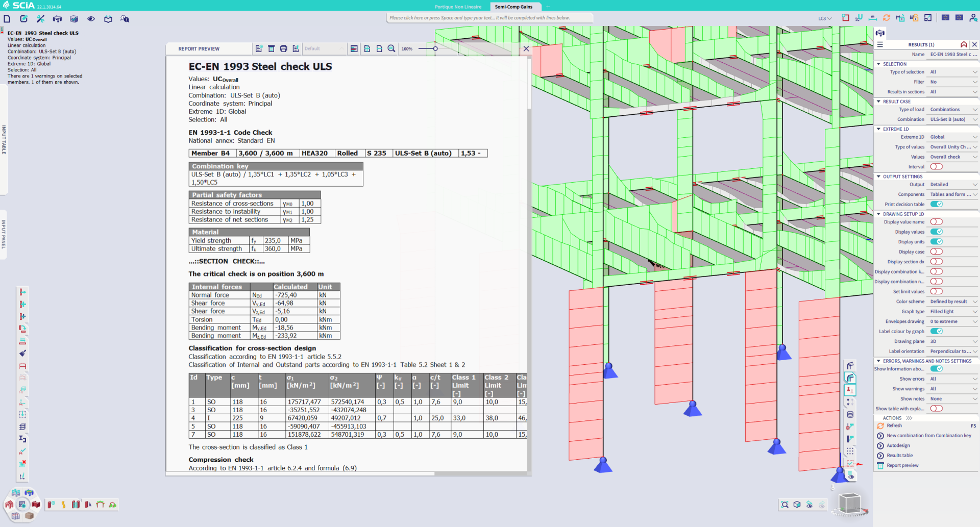Open Results table from the Actions panel
The height and width of the screenshot is (527, 980).
(x=901, y=455)
